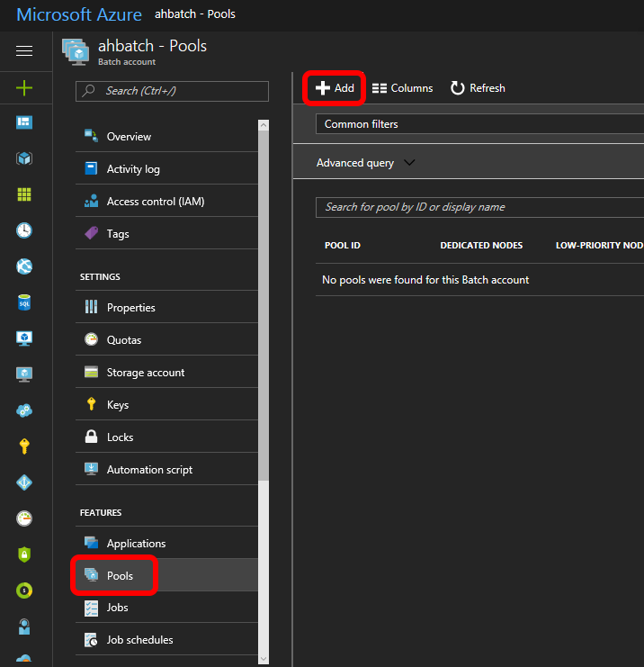Viewport: 644px width, 667px height.
Task: Open the SQL databases icon
Action: coord(24,302)
